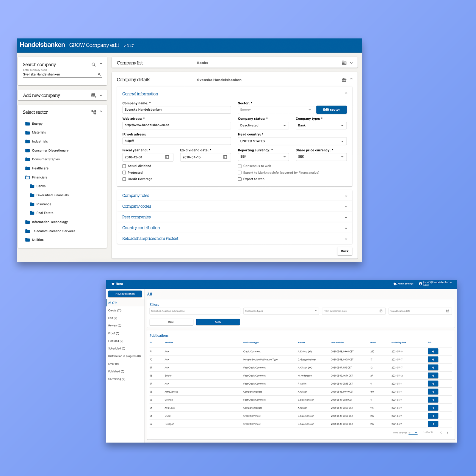
Task: Open the Publication types dropdown
Action: [281, 311]
